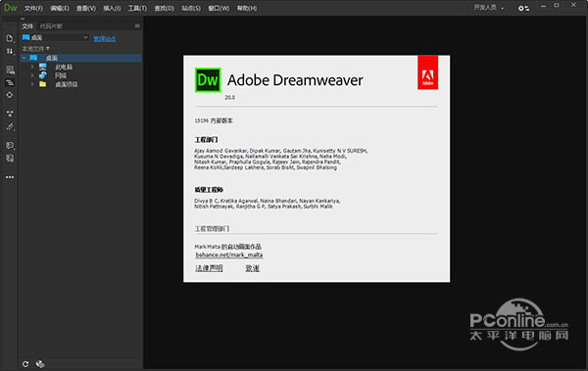Open the 文件(F) menu
The image size is (588, 371).
click(33, 8)
